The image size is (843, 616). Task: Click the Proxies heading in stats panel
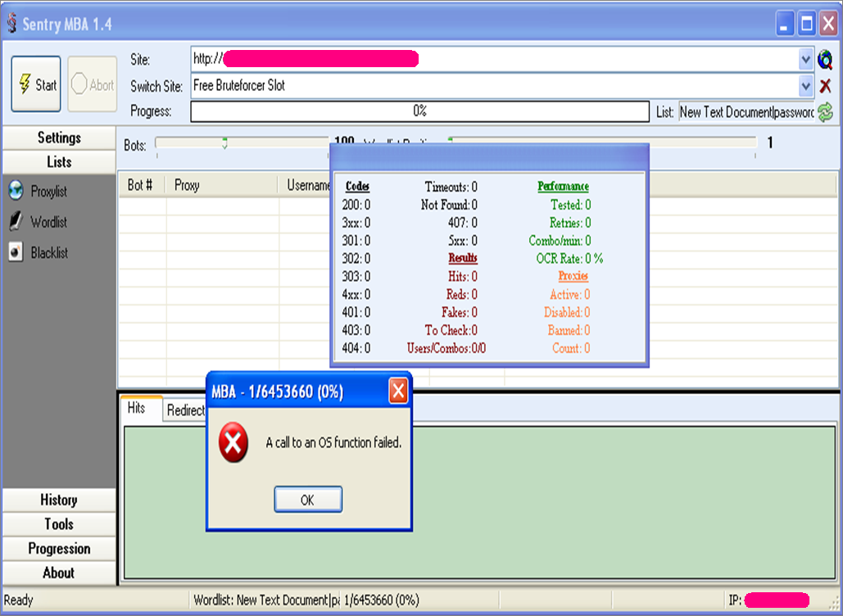click(573, 276)
